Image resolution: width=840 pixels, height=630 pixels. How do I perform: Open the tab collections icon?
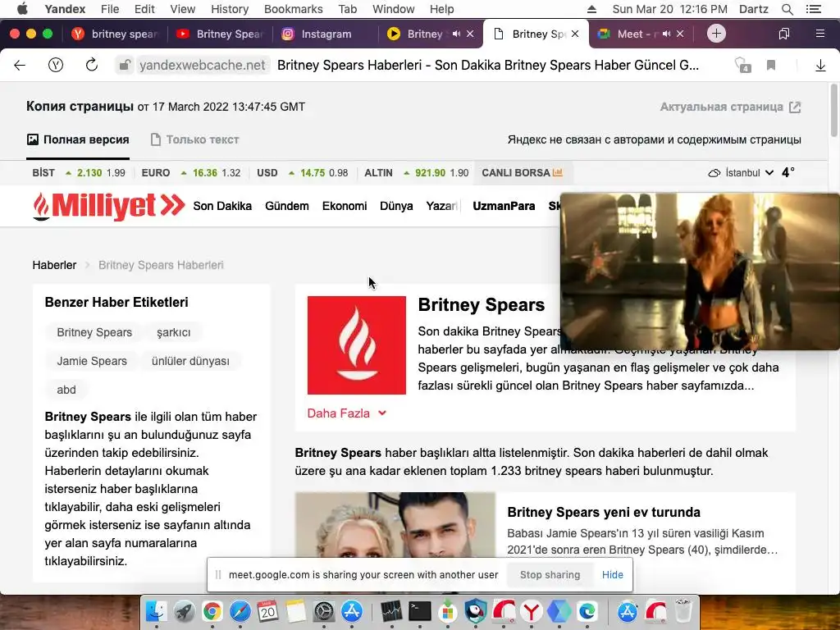pos(783,34)
